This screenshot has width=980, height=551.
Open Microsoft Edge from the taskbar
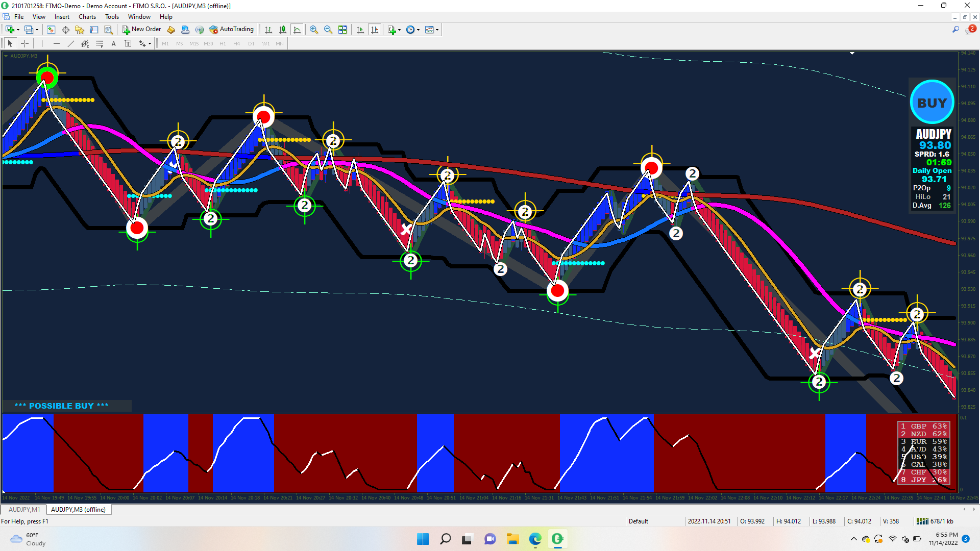click(x=535, y=539)
